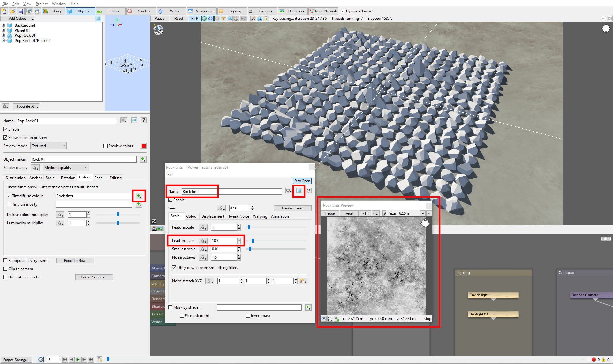Expand the Background tree node

tap(4, 25)
